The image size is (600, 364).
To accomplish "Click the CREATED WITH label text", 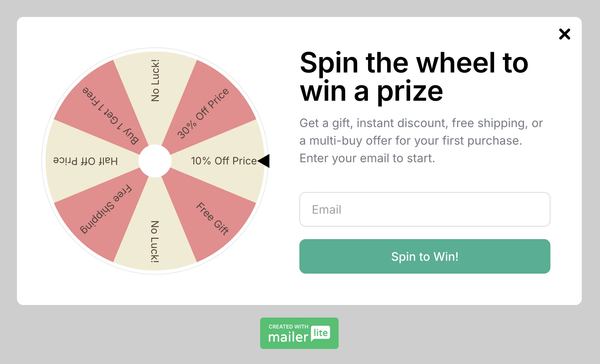I will 288,326.
